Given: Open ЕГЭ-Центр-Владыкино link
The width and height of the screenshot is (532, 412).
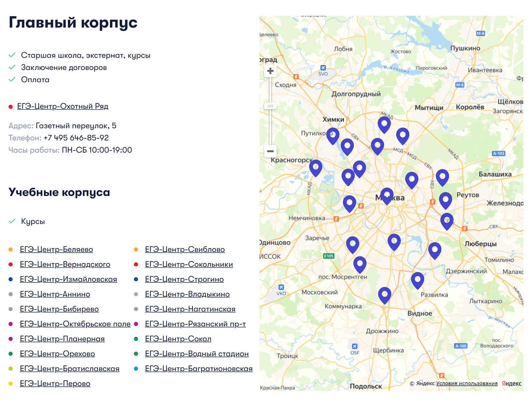Looking at the screenshot, I should 187,294.
